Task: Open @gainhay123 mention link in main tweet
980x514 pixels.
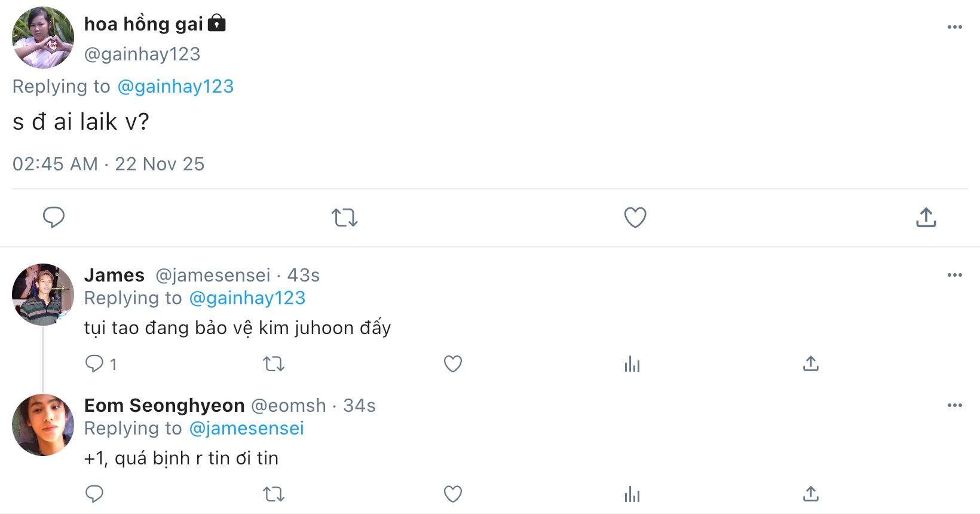Action: coord(175,87)
